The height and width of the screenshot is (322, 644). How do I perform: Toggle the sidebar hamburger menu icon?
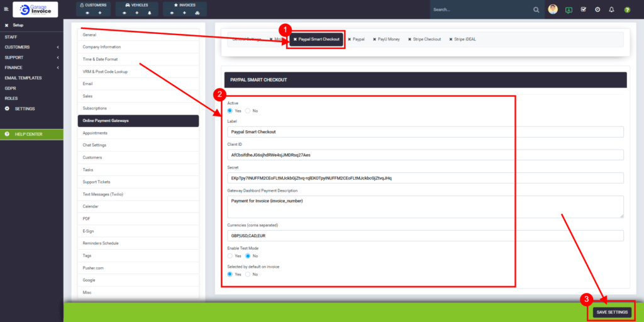(x=6, y=9)
